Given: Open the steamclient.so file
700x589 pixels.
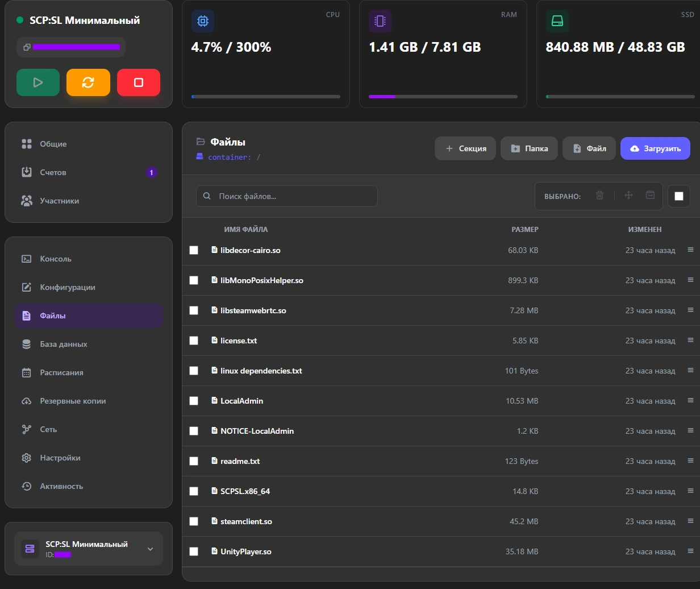Looking at the screenshot, I should pos(246,521).
